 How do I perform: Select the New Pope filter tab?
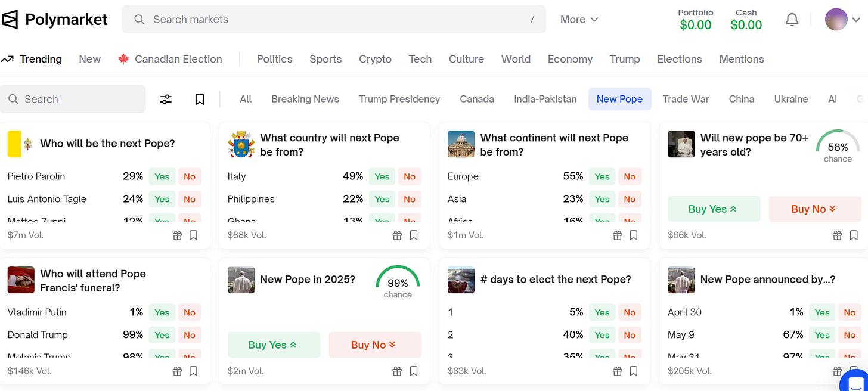click(x=619, y=99)
